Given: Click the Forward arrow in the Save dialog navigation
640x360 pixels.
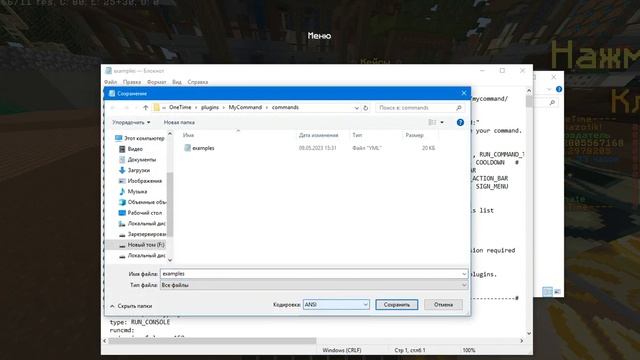Looking at the screenshot, I should 127,108.
